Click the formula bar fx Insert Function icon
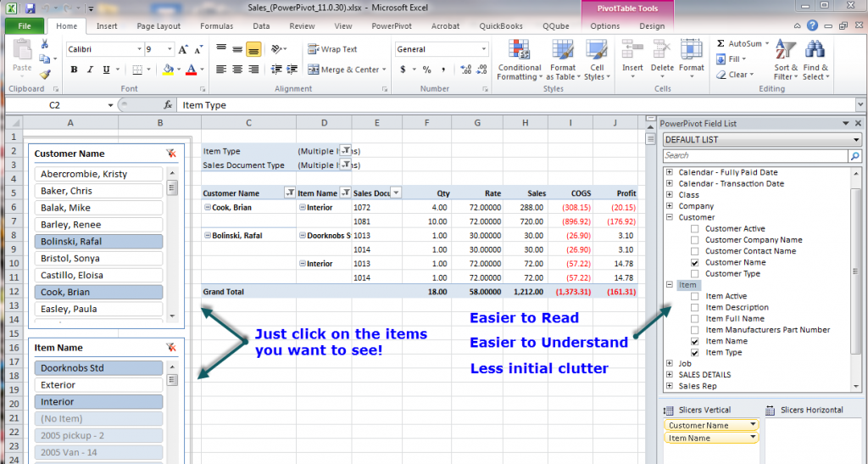 tap(168, 104)
